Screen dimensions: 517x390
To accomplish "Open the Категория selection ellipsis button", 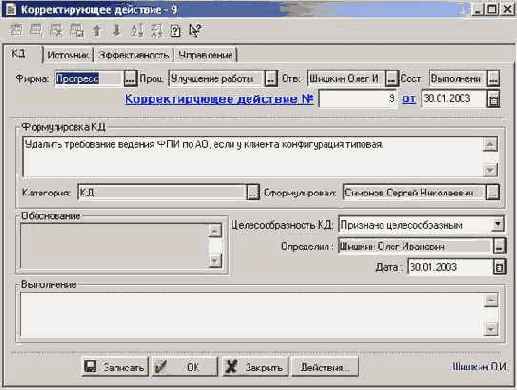I will (x=253, y=192).
